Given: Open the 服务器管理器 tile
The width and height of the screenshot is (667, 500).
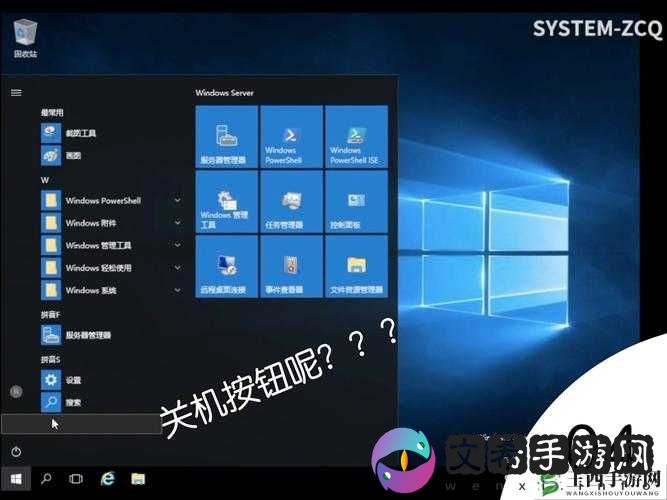Looking at the screenshot, I should 227,137.
